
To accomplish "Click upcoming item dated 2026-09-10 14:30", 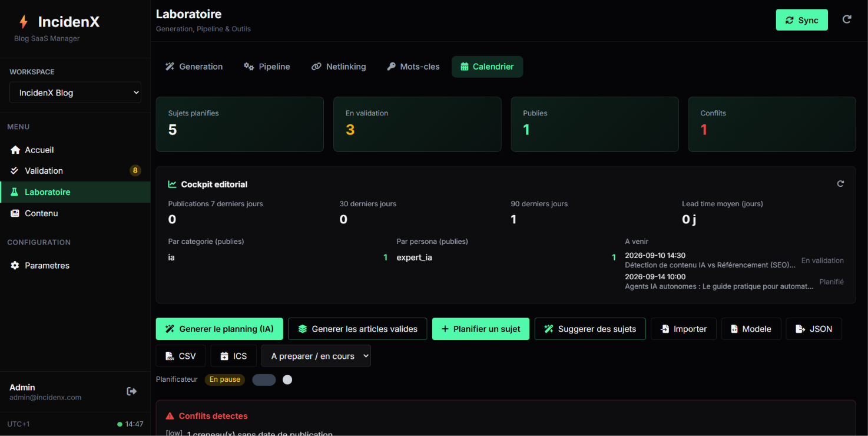I will pyautogui.click(x=734, y=260).
